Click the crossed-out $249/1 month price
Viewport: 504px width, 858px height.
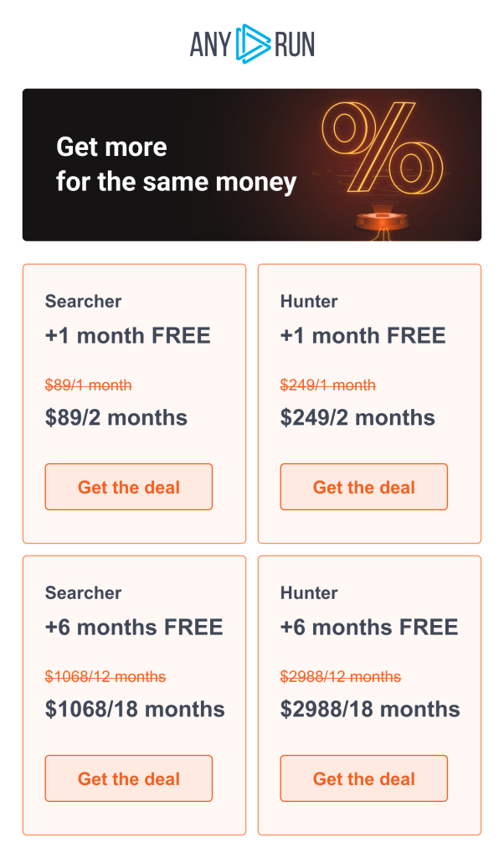pyautogui.click(x=328, y=385)
